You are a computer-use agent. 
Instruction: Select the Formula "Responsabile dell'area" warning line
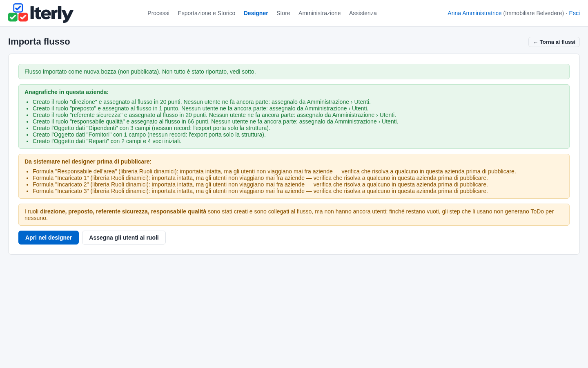coord(274,171)
